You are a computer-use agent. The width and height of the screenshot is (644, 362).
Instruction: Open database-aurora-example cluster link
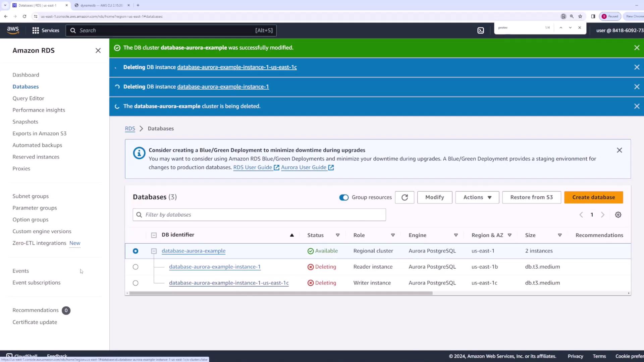194,251
